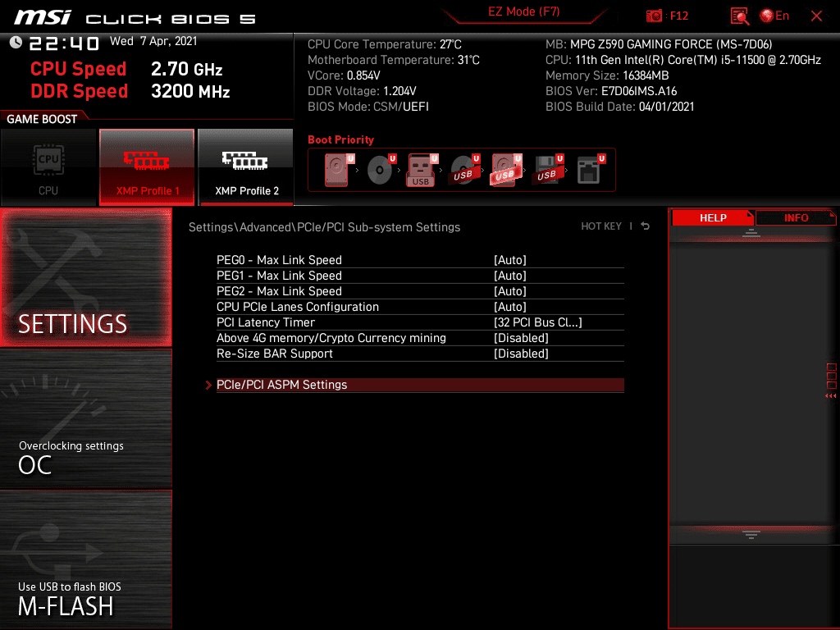Switch to the INFO tab
The image size is (840, 630).
pos(796,218)
